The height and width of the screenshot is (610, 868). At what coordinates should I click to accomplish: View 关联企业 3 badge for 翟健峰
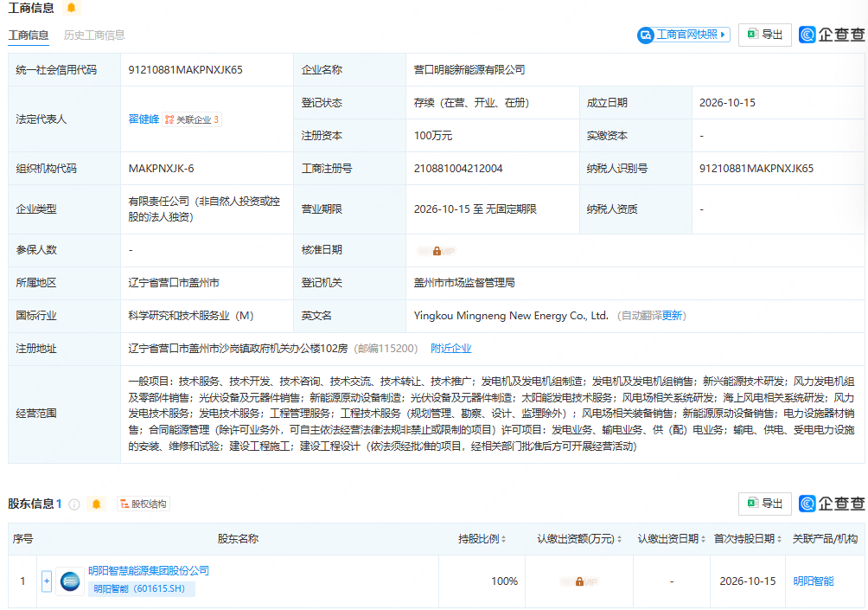pos(192,119)
